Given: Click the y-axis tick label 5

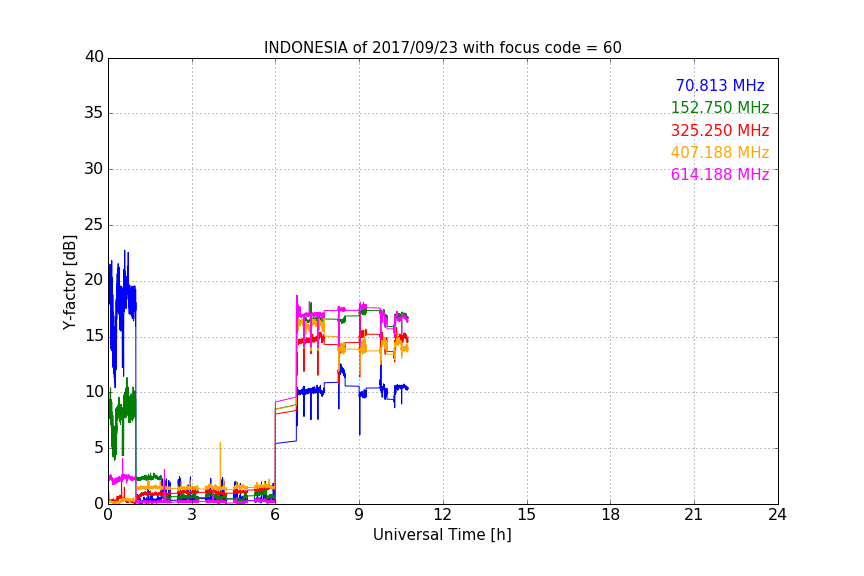Looking at the screenshot, I should (99, 448).
